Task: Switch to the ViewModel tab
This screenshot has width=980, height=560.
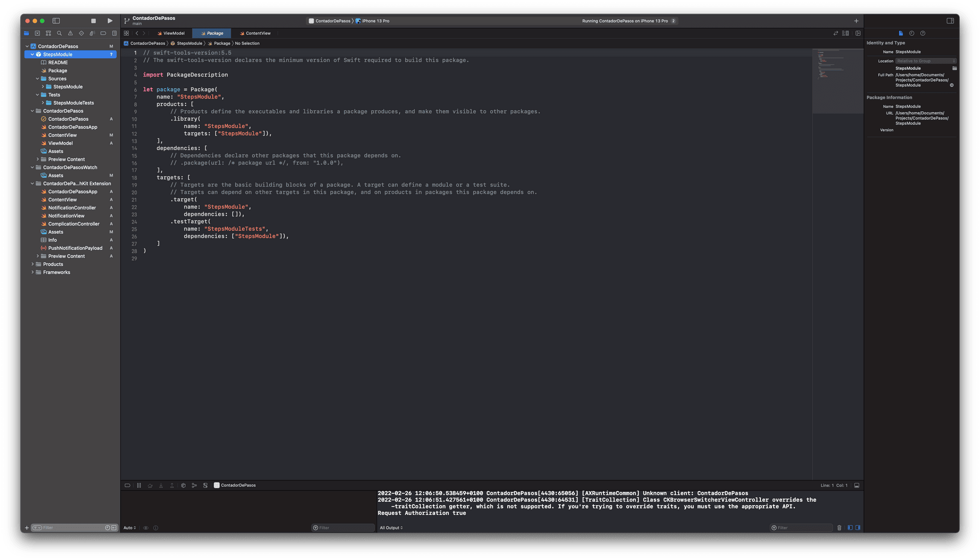Action: pos(171,33)
